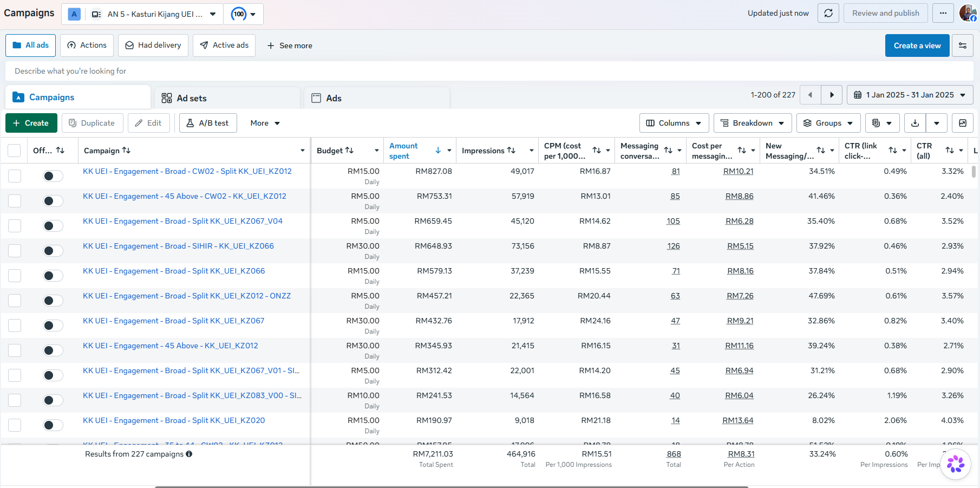
Task: Open campaign Split KK_UEI_KZ012 - ONZZ link
Action: coord(187,296)
